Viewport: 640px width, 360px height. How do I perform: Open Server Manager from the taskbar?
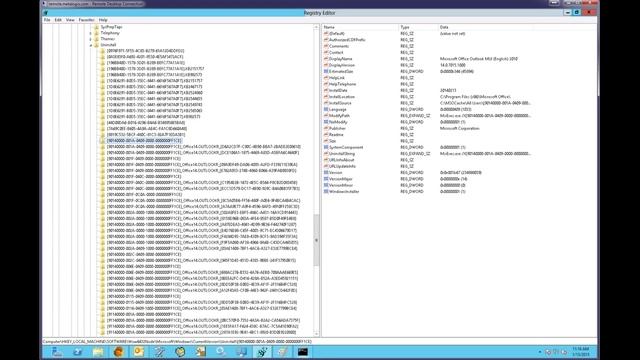coord(57,352)
